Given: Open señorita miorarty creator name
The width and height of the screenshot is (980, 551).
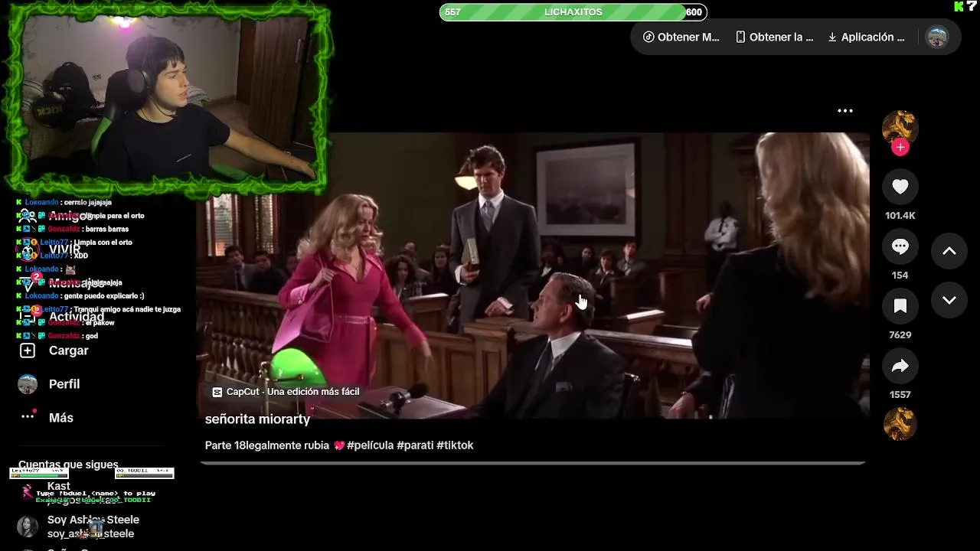Looking at the screenshot, I should coord(257,419).
